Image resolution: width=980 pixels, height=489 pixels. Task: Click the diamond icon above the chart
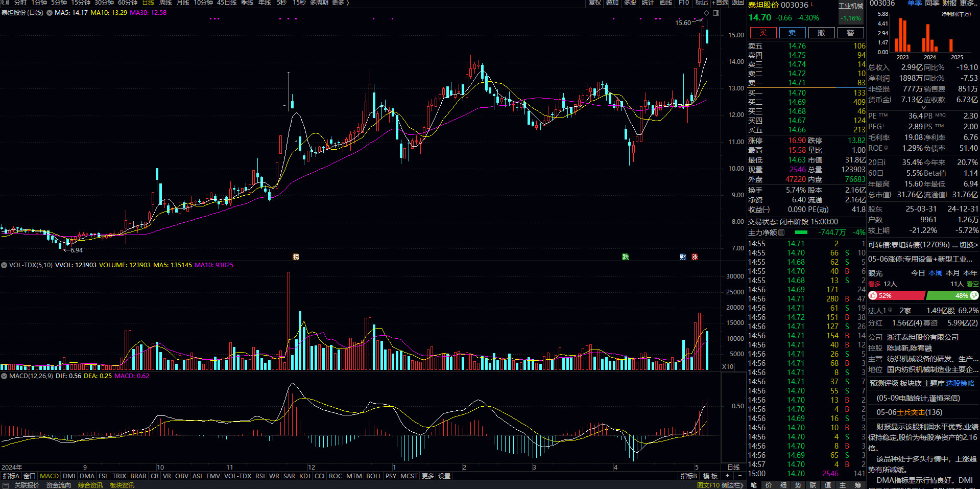[x=707, y=13]
